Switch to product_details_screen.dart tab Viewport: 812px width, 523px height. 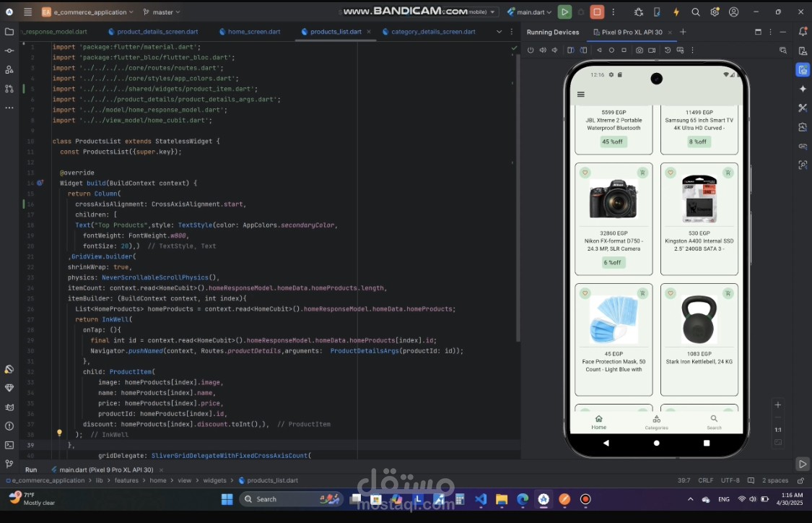153,32
